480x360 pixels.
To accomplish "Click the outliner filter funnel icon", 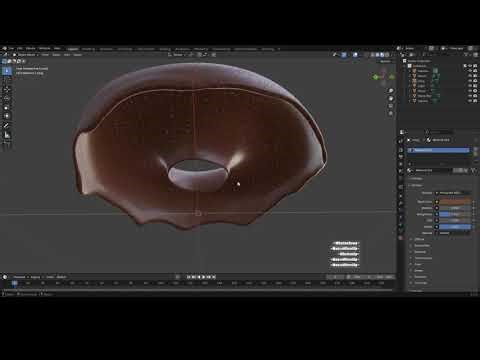I will point(466,54).
